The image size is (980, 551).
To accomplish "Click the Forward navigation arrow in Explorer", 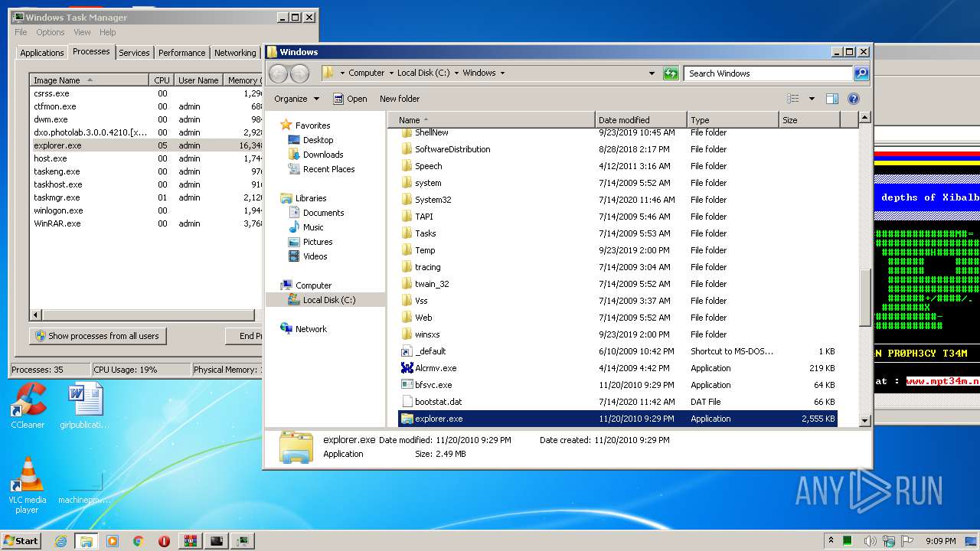I will (300, 73).
